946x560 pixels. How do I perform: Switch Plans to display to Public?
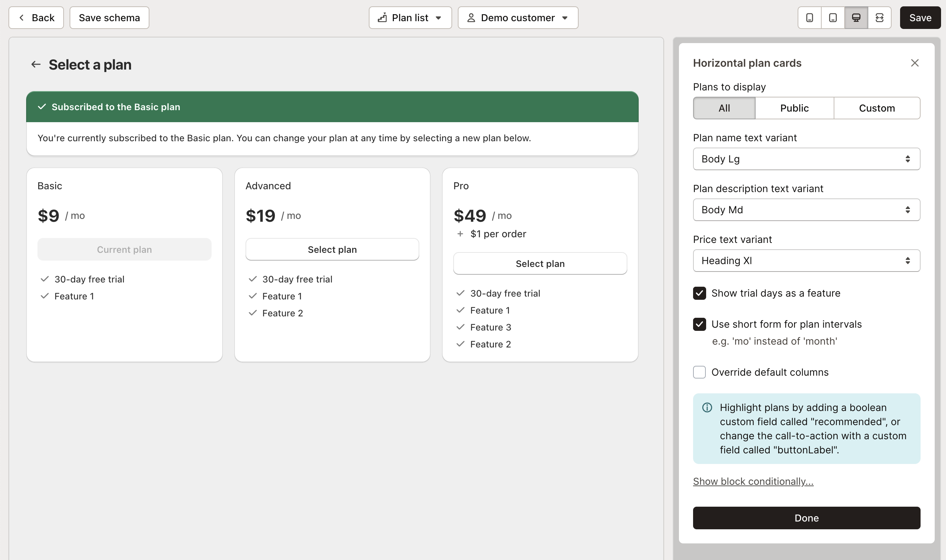794,108
